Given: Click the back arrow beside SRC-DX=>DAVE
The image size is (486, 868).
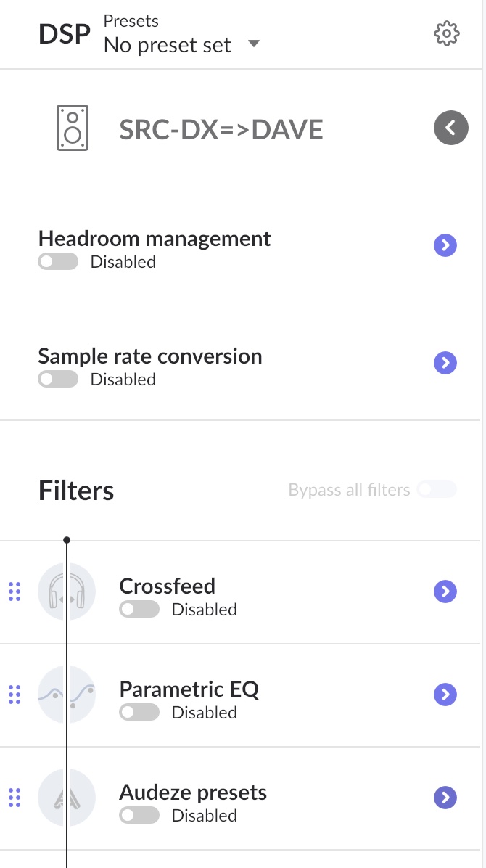Looking at the screenshot, I should coord(450,128).
